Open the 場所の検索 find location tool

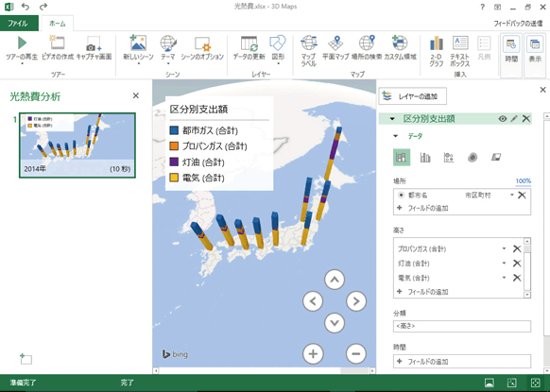[367, 43]
